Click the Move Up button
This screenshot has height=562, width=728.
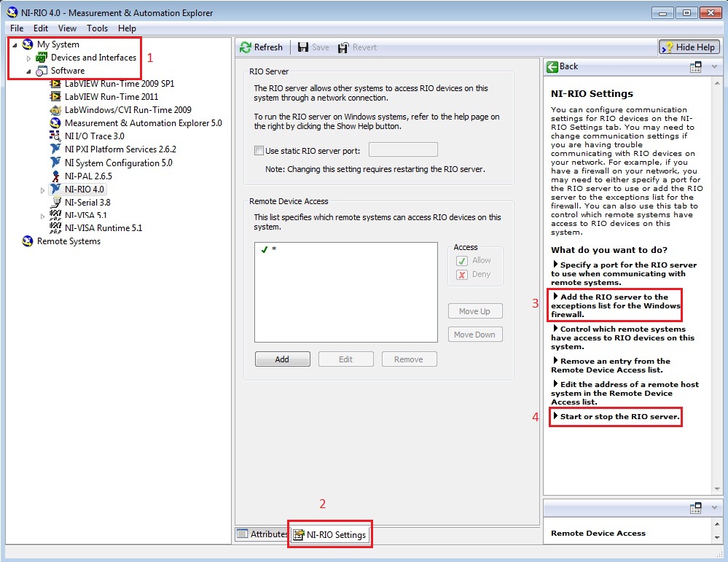(x=475, y=311)
